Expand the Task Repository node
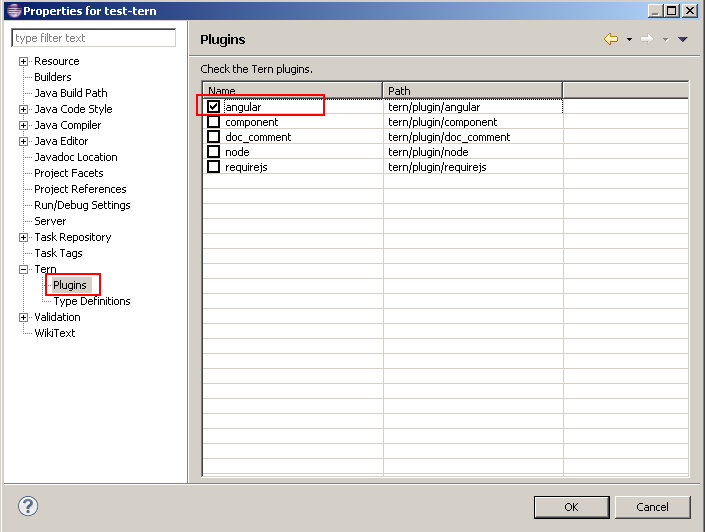 pos(23,237)
